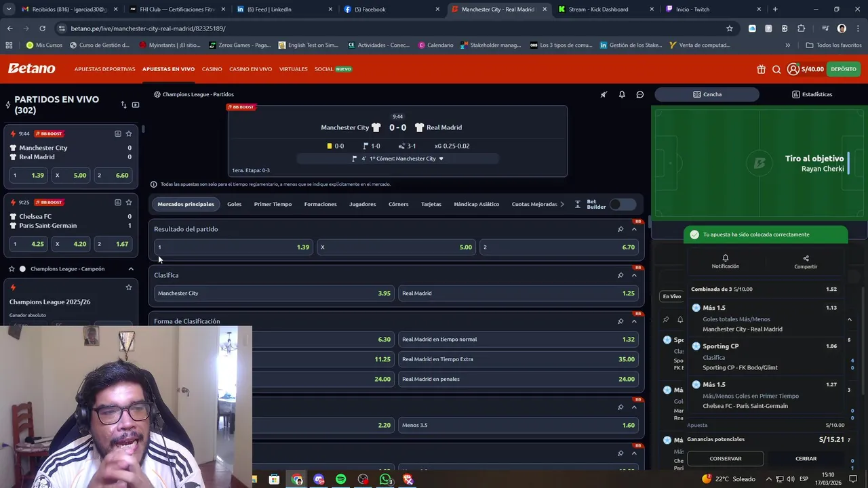Select Real Madrid en tiempo normal 1.32
Screen dimensions: 868x488
[519, 340]
